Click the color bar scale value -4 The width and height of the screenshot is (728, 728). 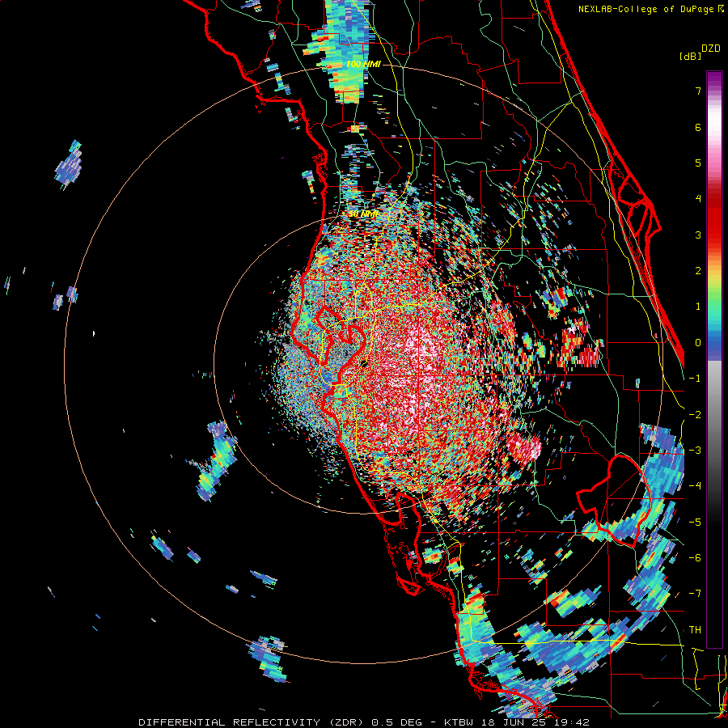click(695, 485)
